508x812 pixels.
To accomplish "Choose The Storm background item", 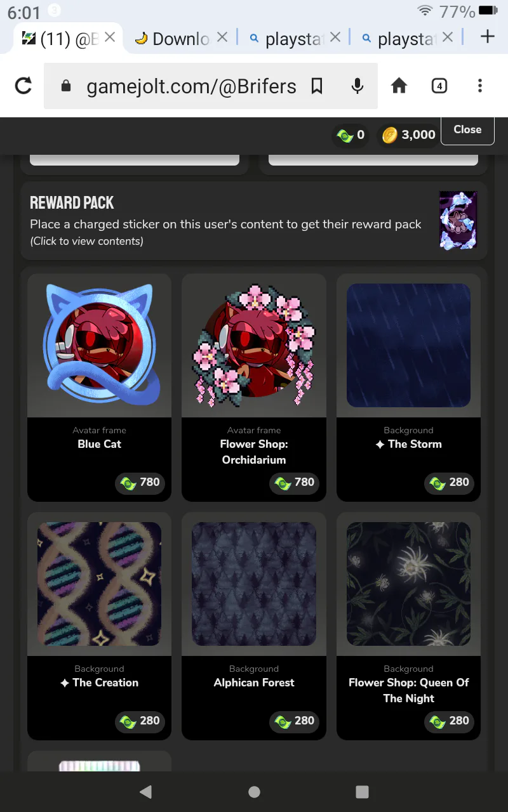I will (408, 387).
